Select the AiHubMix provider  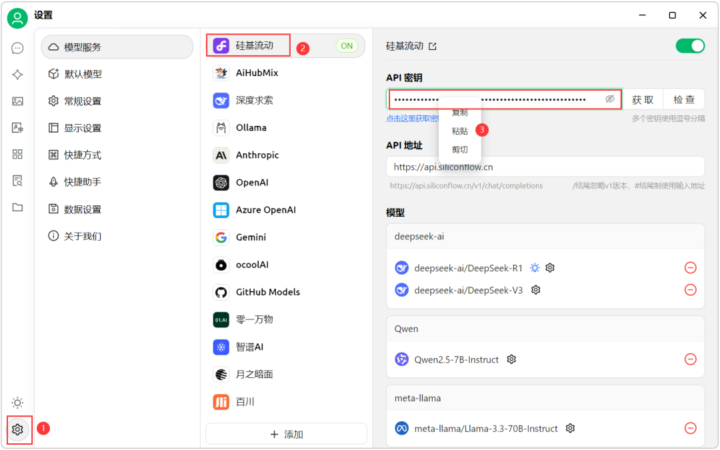pyautogui.click(x=285, y=73)
